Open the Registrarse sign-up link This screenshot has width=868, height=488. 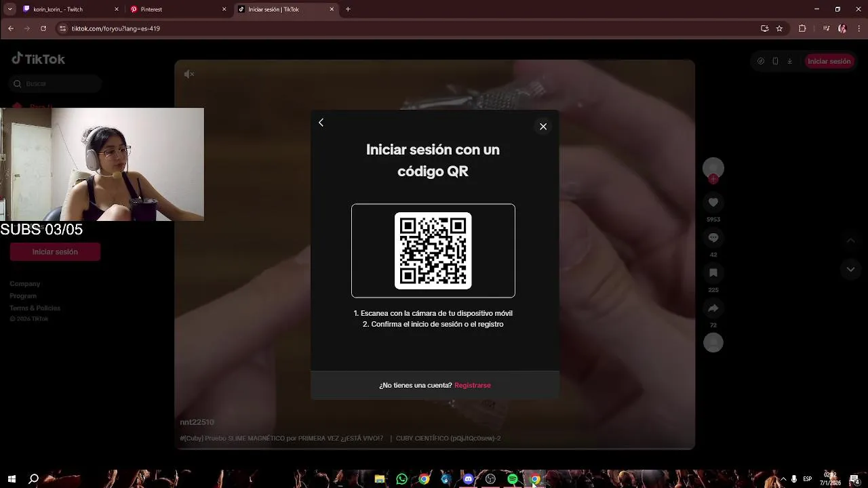473,385
